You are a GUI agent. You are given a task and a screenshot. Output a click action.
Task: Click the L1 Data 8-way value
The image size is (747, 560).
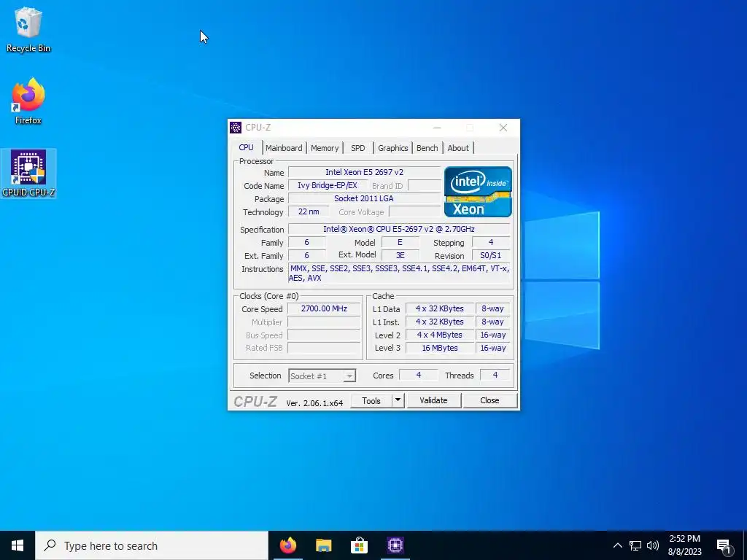tap(493, 308)
